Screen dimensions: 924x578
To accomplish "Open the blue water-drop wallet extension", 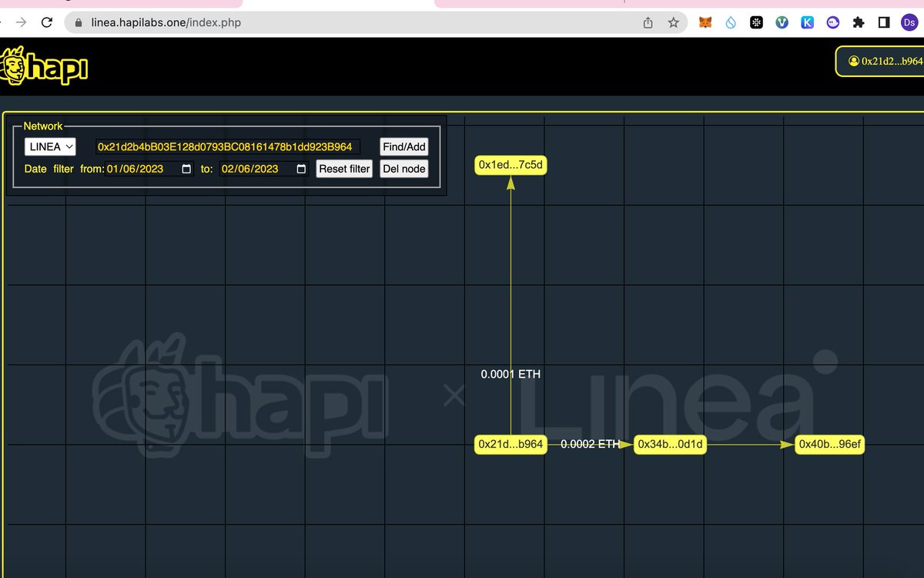I will [x=731, y=22].
